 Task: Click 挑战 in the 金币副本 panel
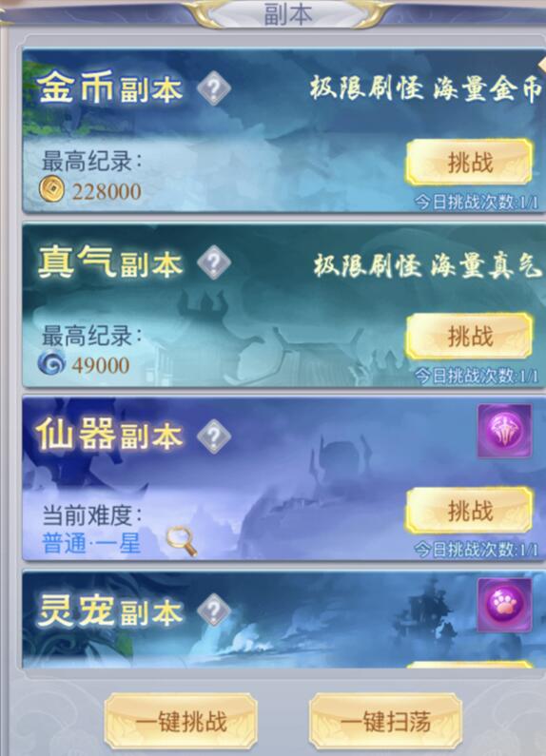tap(469, 163)
